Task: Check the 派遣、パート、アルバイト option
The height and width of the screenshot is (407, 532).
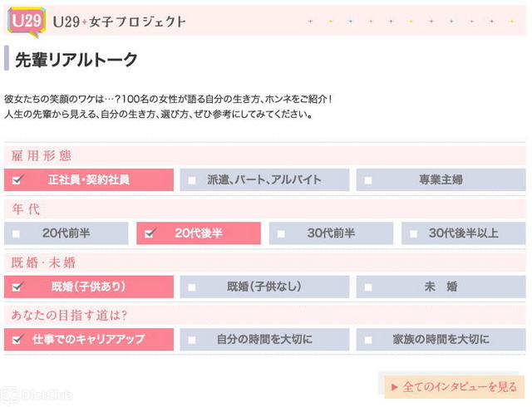Action: 192,180
